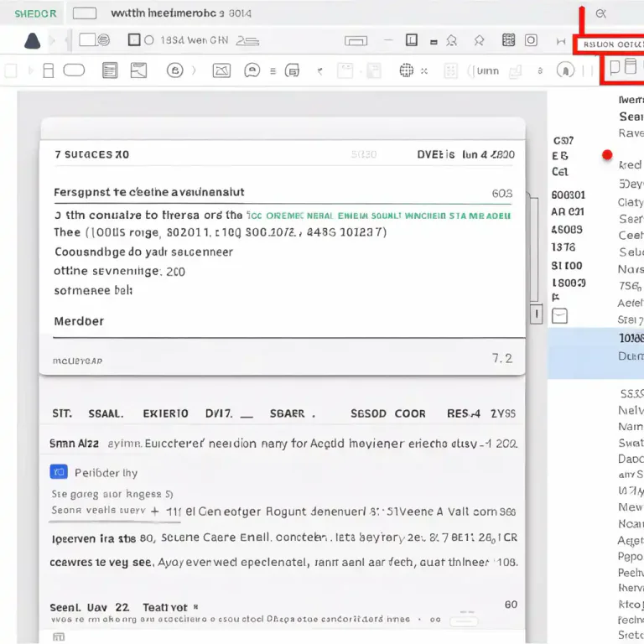
Task: Click the dark bell-shaped icon in top toolbar
Action: point(33,40)
